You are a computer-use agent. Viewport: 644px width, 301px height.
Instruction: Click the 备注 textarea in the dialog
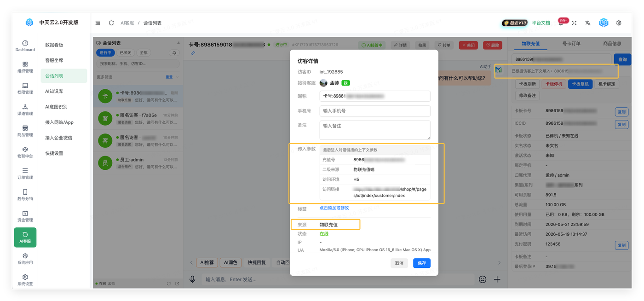(375, 130)
